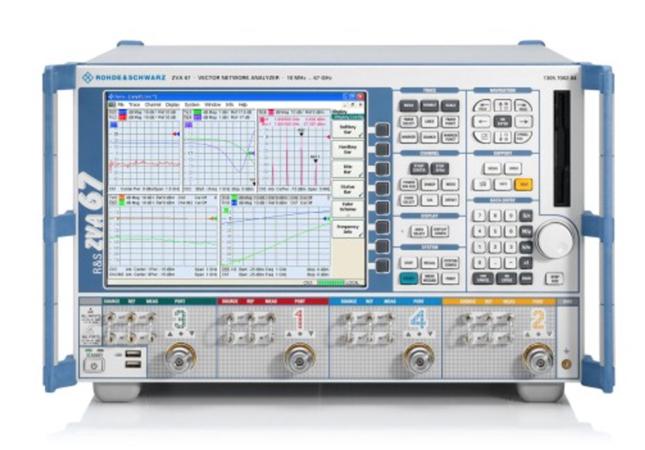Select the top-right spectrum diagram with red peaks
The height and width of the screenshot is (450, 645).
pyautogui.click(x=294, y=150)
